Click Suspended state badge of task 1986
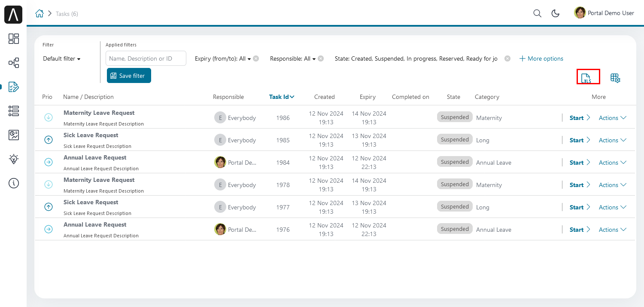This screenshot has width=644, height=307. click(455, 117)
